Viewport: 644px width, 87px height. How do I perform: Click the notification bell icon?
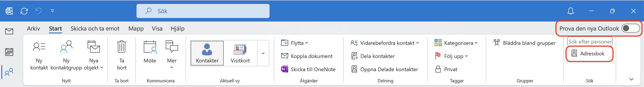[570, 11]
